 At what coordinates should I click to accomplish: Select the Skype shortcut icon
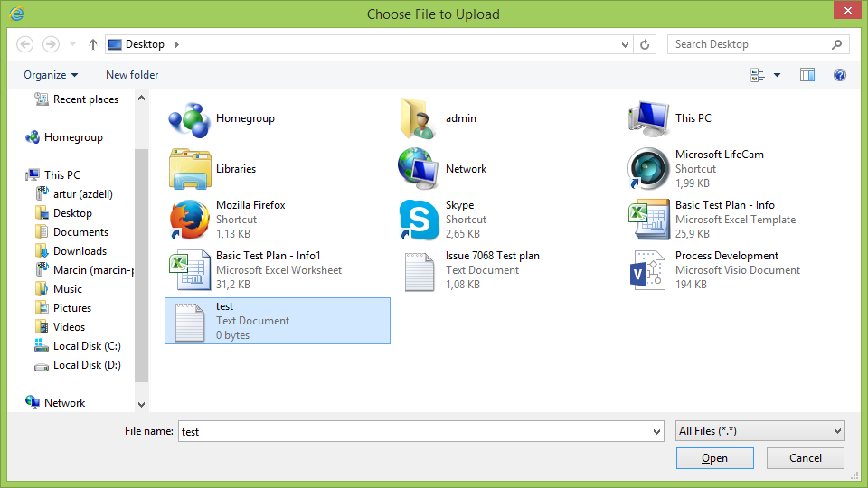pos(419,220)
